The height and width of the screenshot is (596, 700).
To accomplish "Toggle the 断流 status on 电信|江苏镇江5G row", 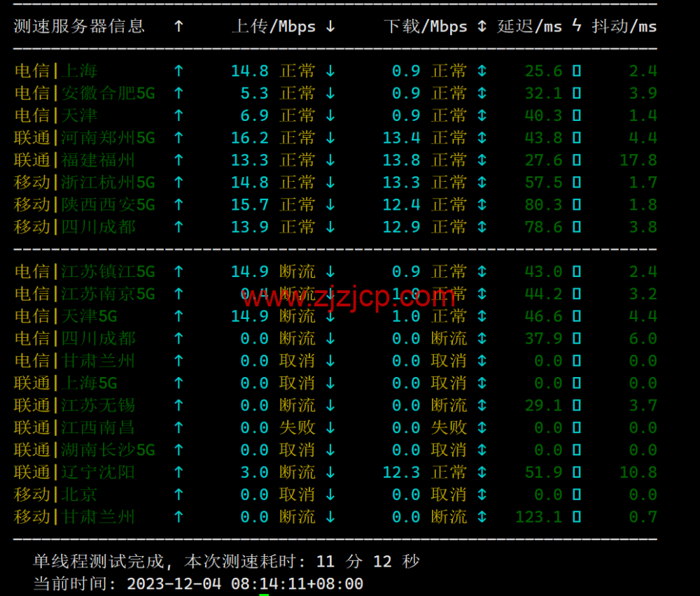I will (297, 272).
